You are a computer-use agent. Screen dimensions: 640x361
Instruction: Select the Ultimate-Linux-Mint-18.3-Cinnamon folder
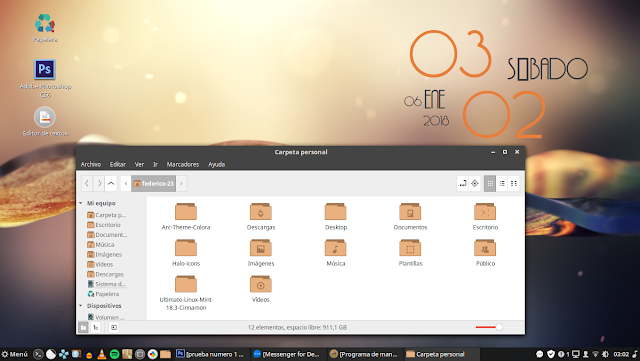[x=186, y=284]
